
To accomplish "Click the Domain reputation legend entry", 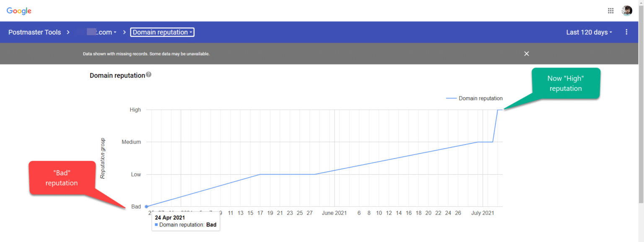I will pos(475,98).
